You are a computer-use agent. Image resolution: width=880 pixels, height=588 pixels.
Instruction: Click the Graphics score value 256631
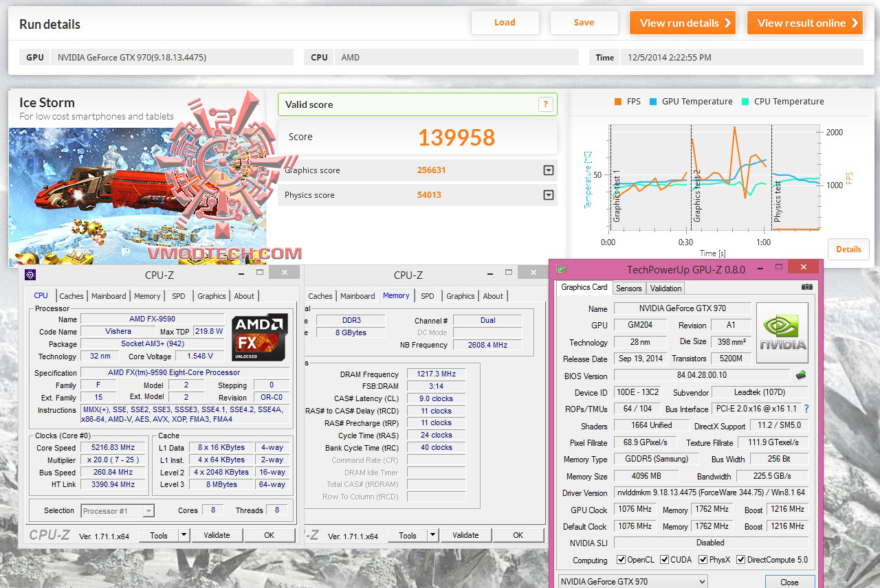coord(430,170)
